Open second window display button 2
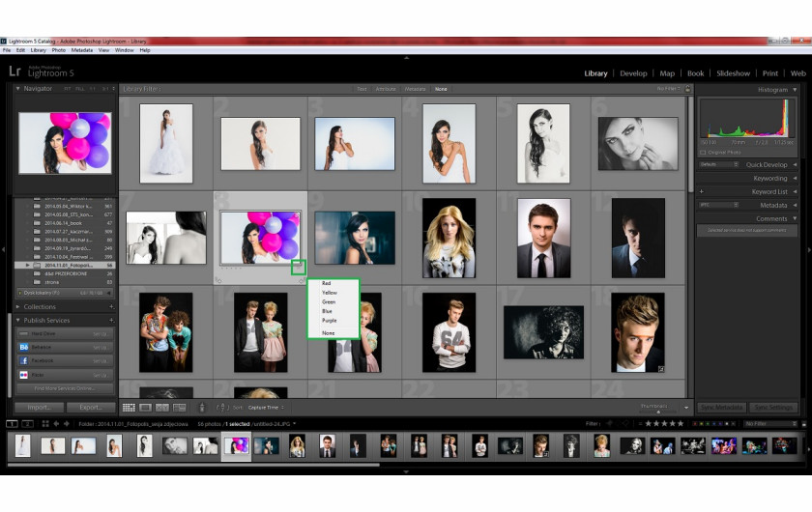 pyautogui.click(x=27, y=424)
